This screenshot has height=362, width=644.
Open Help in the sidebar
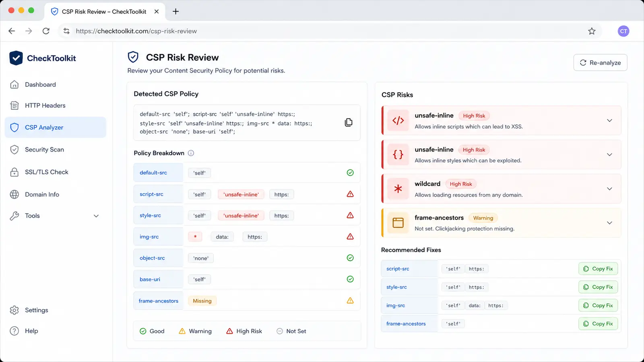(x=56, y=331)
